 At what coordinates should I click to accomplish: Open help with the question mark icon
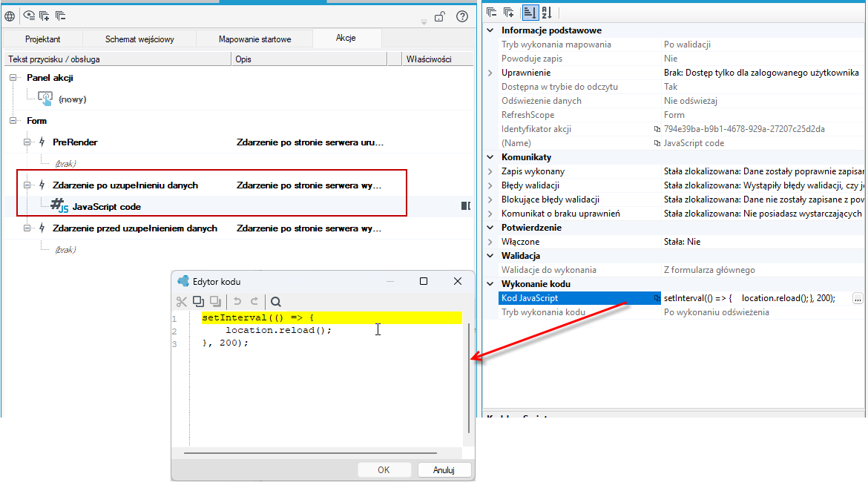[462, 16]
